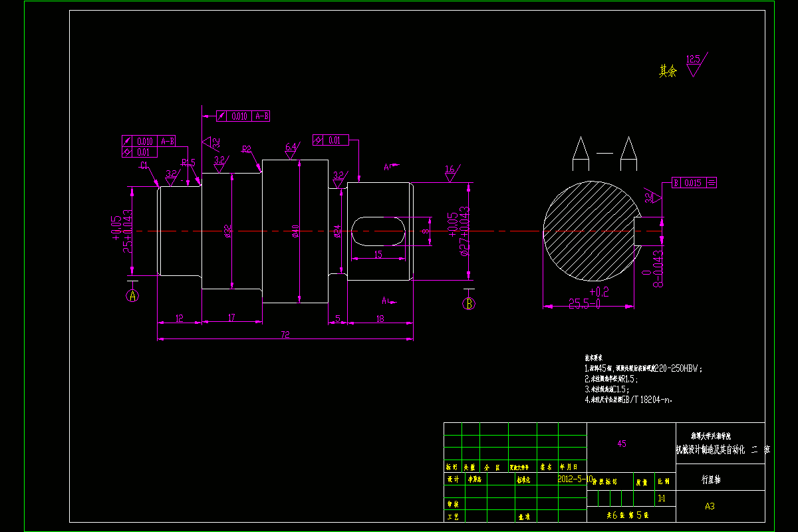Select the 3.2 roughness symbol above ø24 groove
The width and height of the screenshot is (798, 532).
tap(339, 178)
